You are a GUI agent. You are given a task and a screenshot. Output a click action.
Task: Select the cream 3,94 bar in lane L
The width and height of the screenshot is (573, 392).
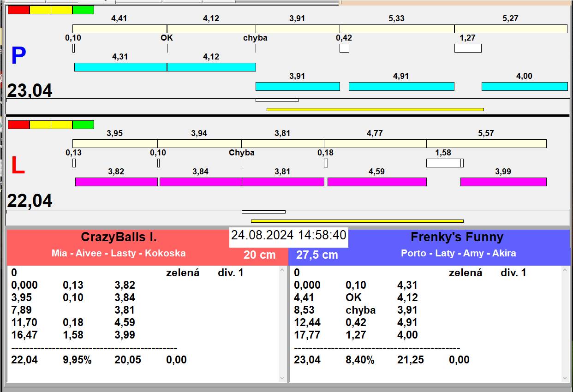coord(199,143)
